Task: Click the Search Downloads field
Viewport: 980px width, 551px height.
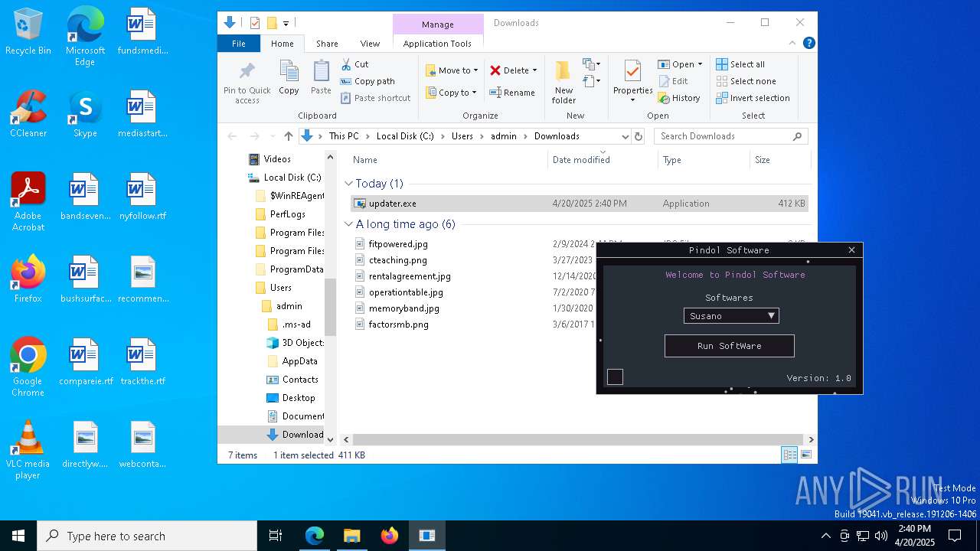Action: coord(730,136)
